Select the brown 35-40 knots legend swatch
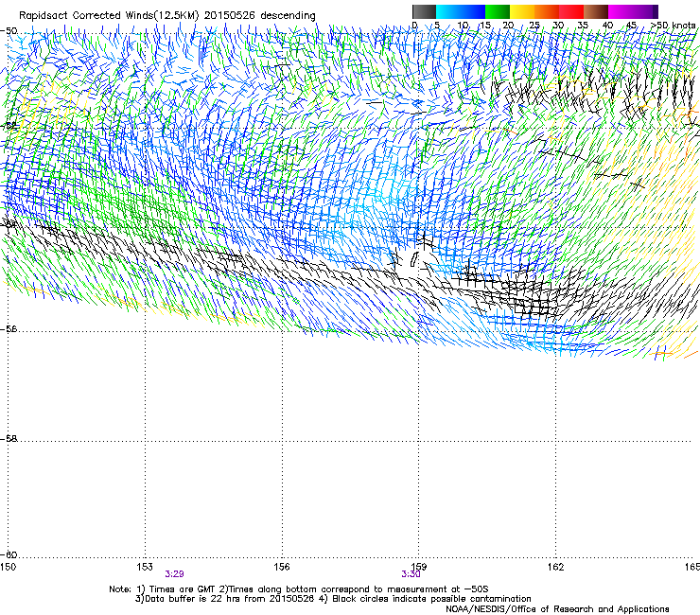This screenshot has height=615, width=700. tap(596, 11)
